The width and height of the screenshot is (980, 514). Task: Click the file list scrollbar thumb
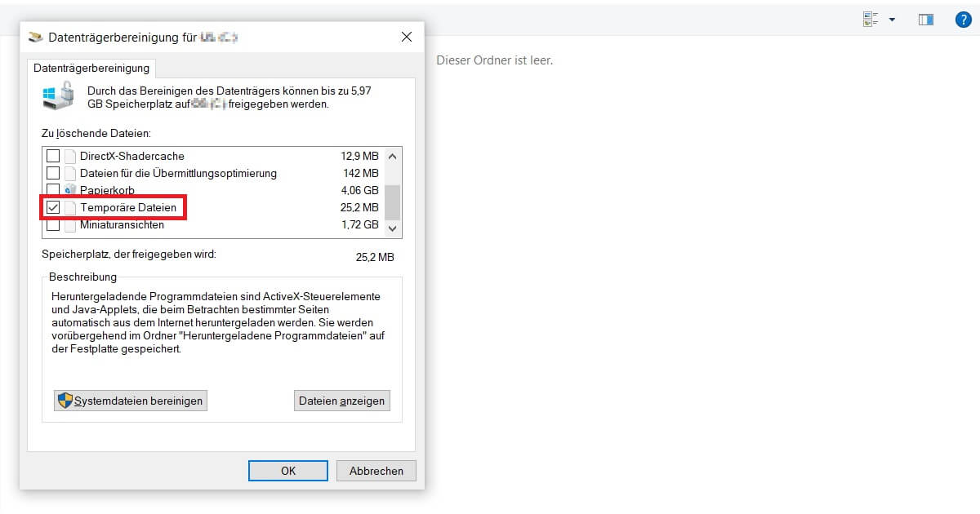(x=393, y=201)
